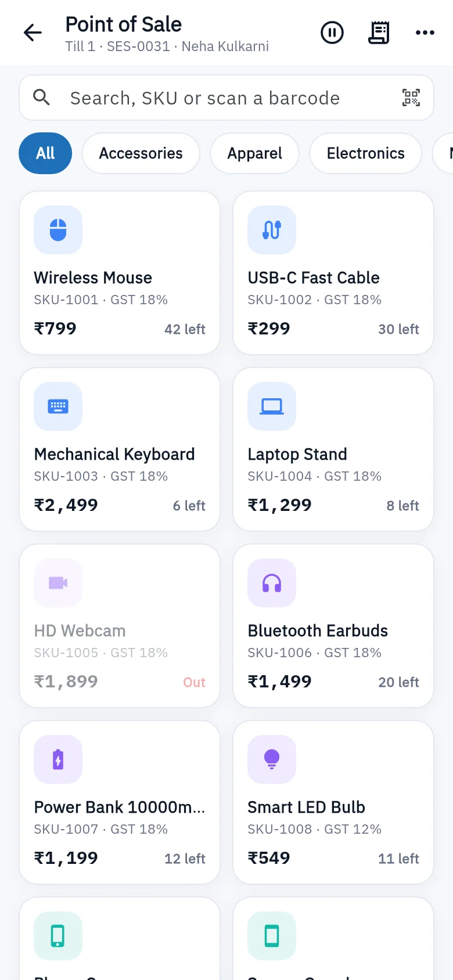Tap the Mechanical Keyboard icon

[58, 406]
